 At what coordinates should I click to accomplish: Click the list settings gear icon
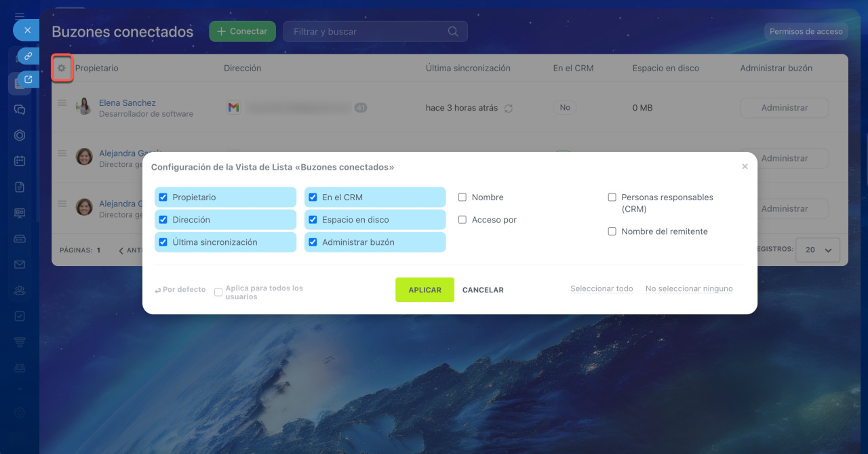click(62, 68)
